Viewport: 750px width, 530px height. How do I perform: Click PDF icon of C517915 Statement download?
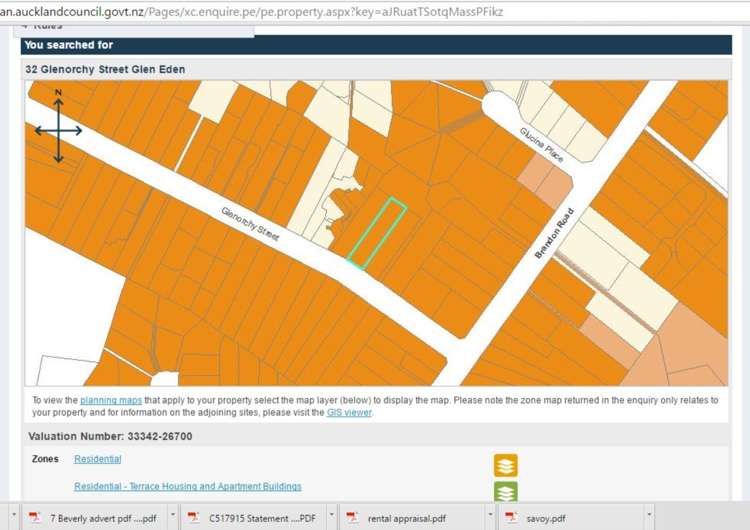pos(194,517)
